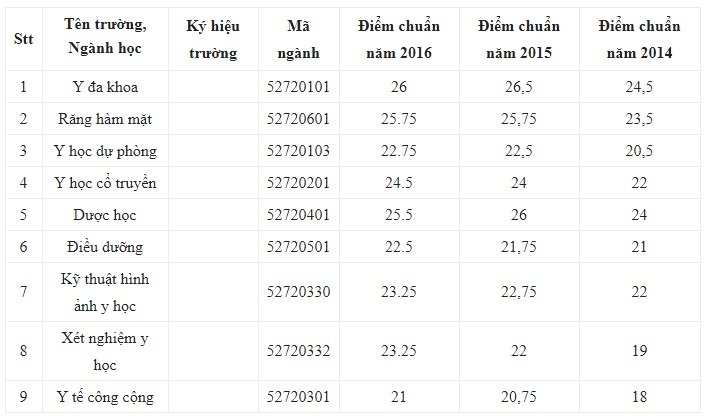The image size is (707, 420).
Task: Select the 2016 score 25.75 cell
Action: tap(399, 119)
